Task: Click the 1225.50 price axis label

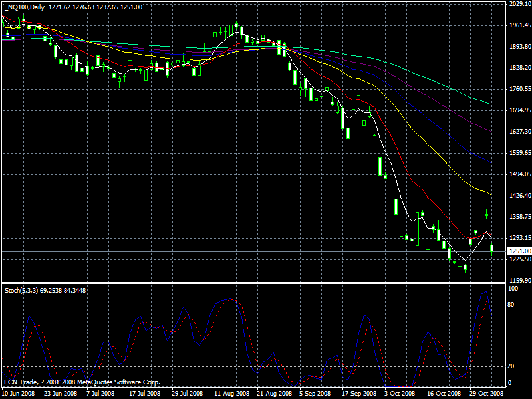Action: pos(520,259)
